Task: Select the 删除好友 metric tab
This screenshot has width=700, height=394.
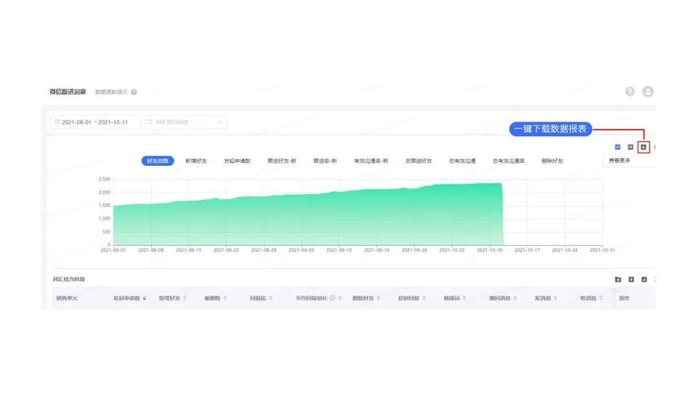Action: pyautogui.click(x=552, y=161)
